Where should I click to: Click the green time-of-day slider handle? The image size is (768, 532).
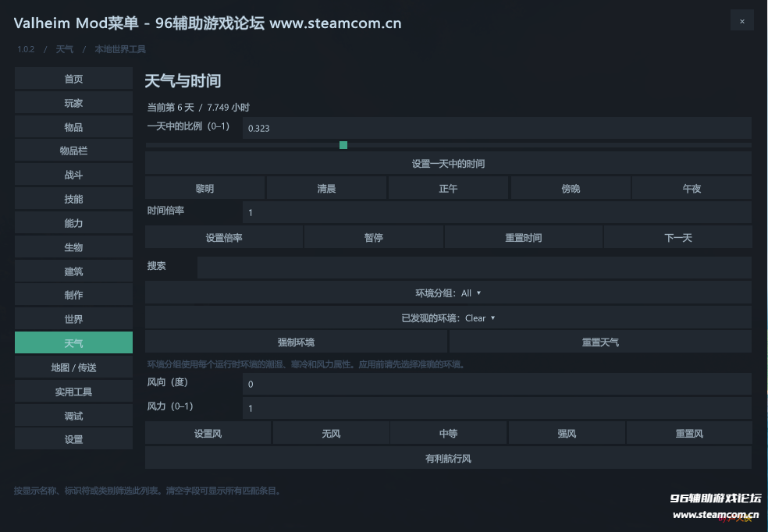coord(343,145)
